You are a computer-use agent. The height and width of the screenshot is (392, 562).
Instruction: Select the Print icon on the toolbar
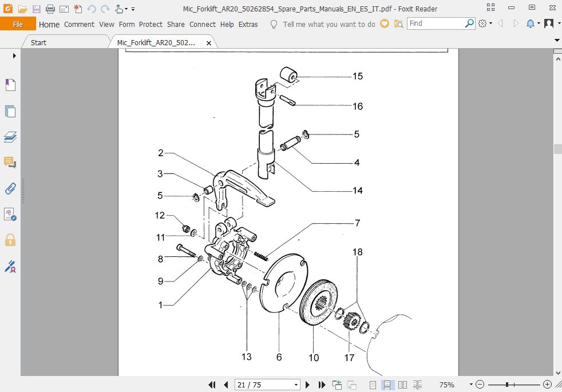(50, 8)
